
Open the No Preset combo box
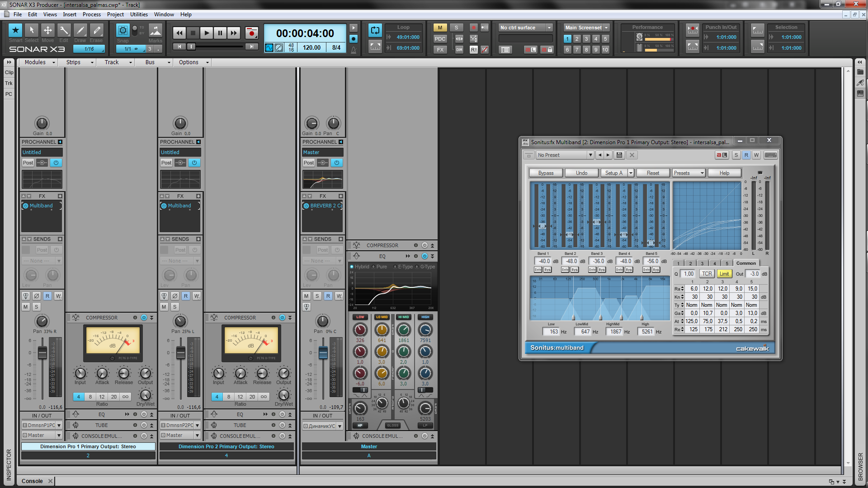click(x=565, y=155)
